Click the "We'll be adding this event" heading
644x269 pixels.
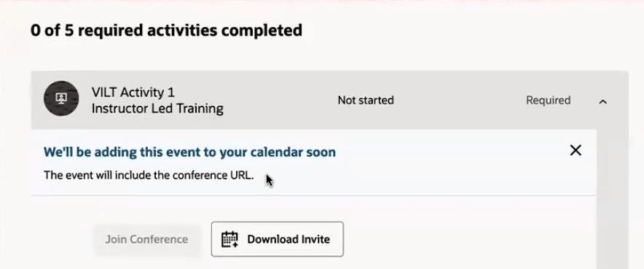tap(189, 152)
